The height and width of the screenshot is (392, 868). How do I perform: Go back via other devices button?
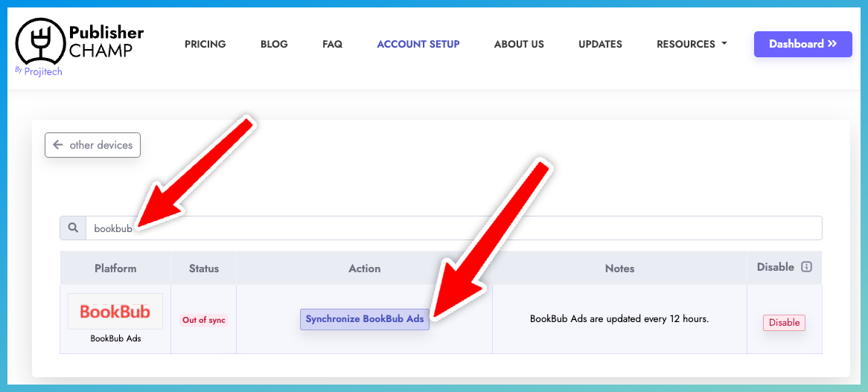click(x=92, y=145)
